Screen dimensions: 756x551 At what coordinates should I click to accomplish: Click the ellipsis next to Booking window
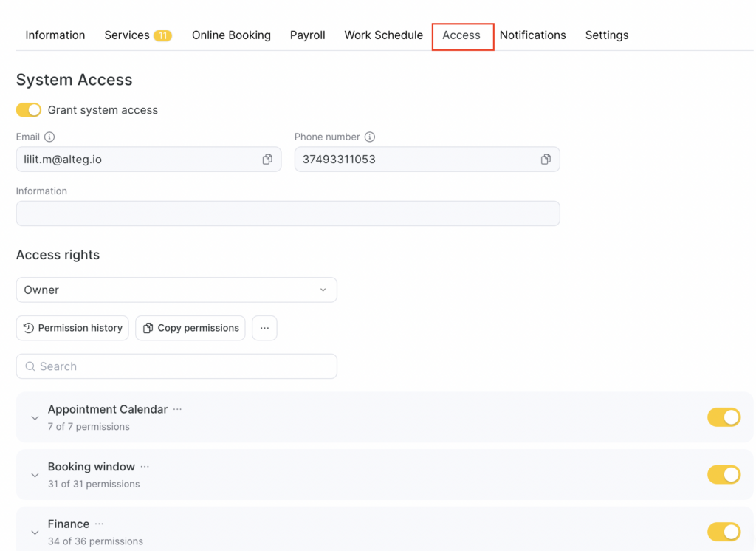(145, 467)
